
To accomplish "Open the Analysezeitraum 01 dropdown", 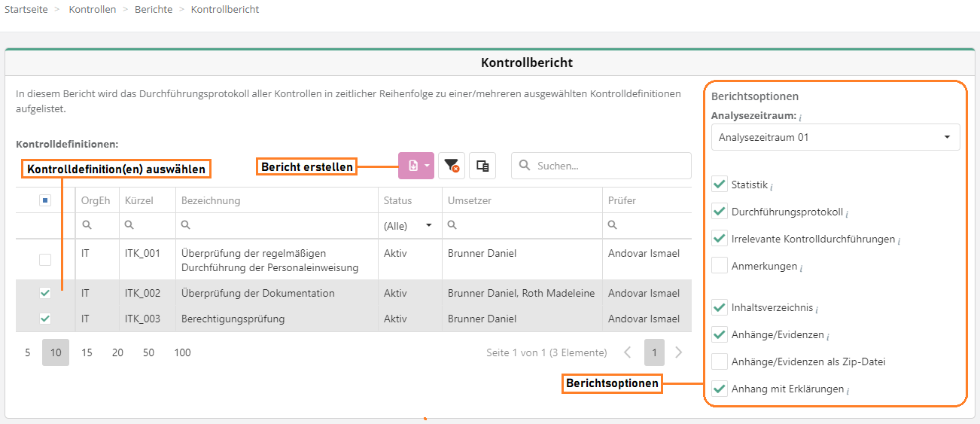I will pos(835,138).
